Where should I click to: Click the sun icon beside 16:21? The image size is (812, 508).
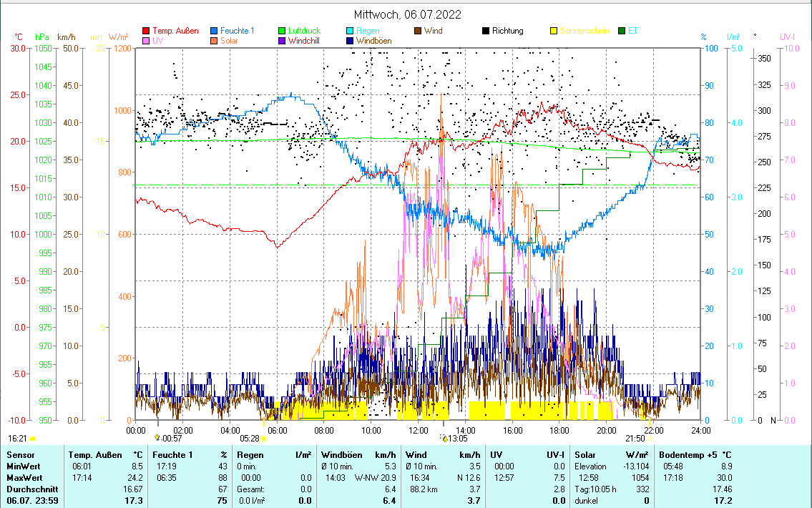coord(32,438)
